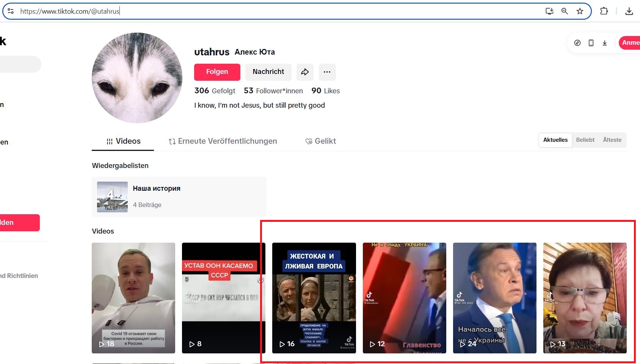Viewport: 640px width, 364px height.
Task: Click the desktop app download arrow icon
Action: pos(605,43)
